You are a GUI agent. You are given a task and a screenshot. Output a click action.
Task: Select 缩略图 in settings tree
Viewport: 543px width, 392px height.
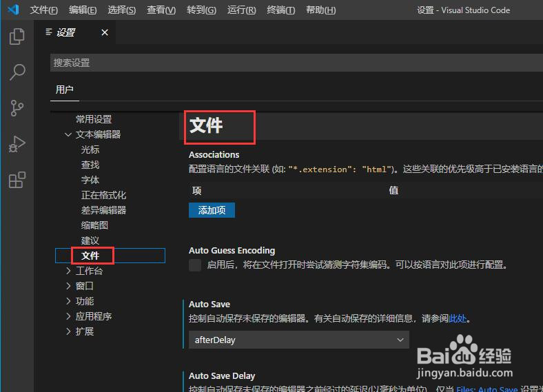pyautogui.click(x=94, y=225)
